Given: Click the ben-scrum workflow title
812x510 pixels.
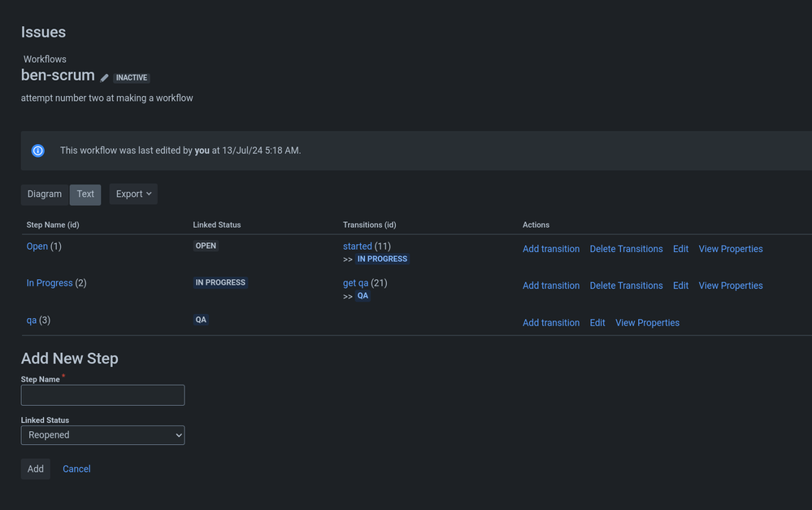Looking at the screenshot, I should [58, 75].
